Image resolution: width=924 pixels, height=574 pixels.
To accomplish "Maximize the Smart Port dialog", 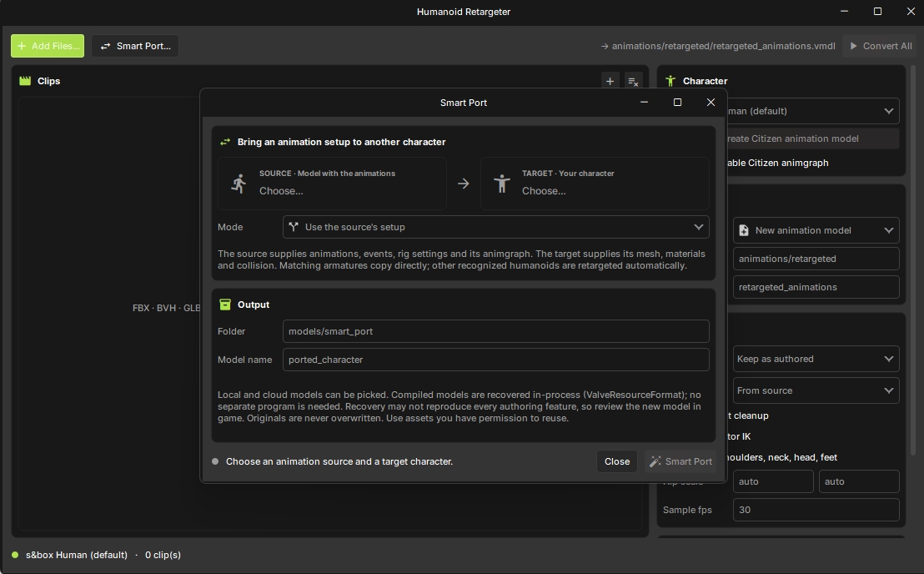I will 678,102.
